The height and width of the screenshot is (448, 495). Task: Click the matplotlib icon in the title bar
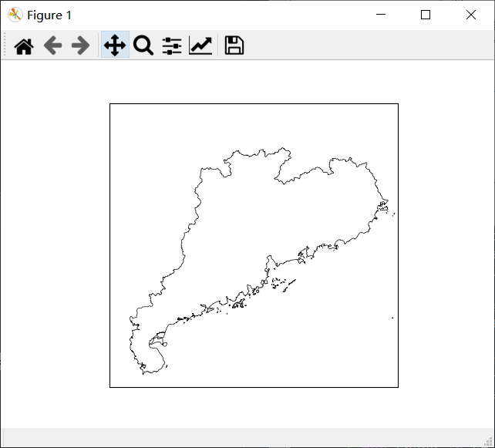tap(15, 15)
